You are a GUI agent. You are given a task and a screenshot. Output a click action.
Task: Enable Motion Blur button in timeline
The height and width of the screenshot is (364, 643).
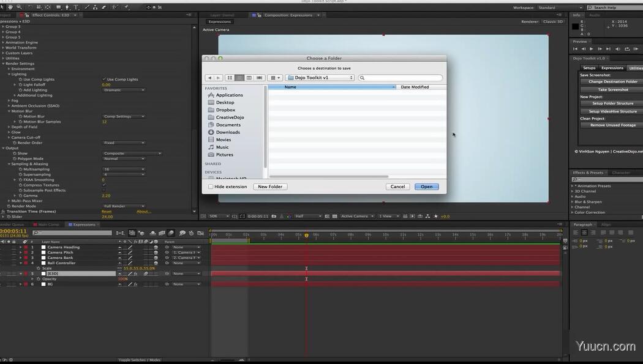pyautogui.click(x=171, y=233)
